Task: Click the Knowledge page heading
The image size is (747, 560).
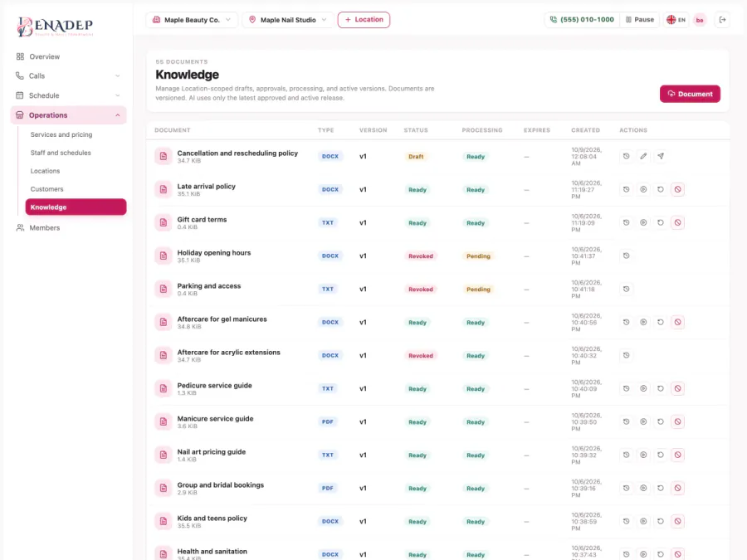Action: (x=188, y=75)
